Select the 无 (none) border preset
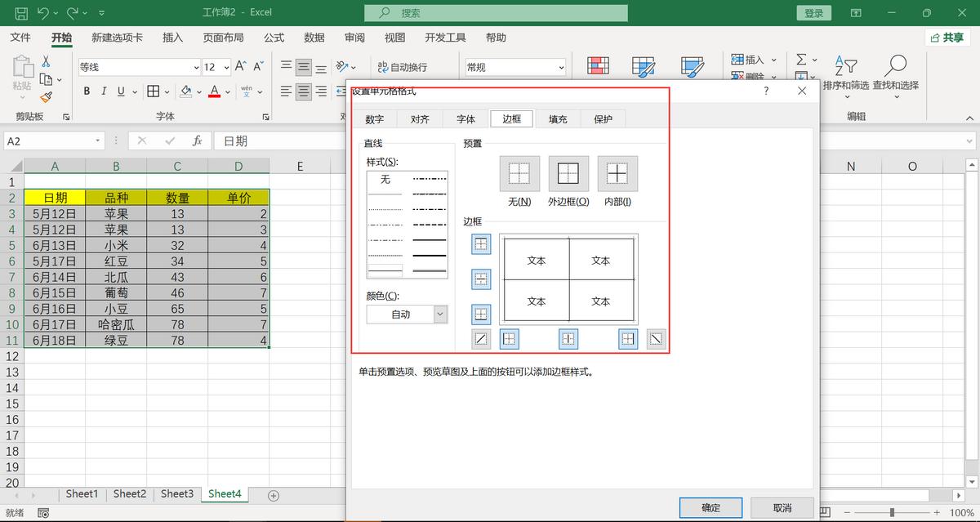Image resolution: width=980 pixels, height=522 pixels. click(521, 173)
